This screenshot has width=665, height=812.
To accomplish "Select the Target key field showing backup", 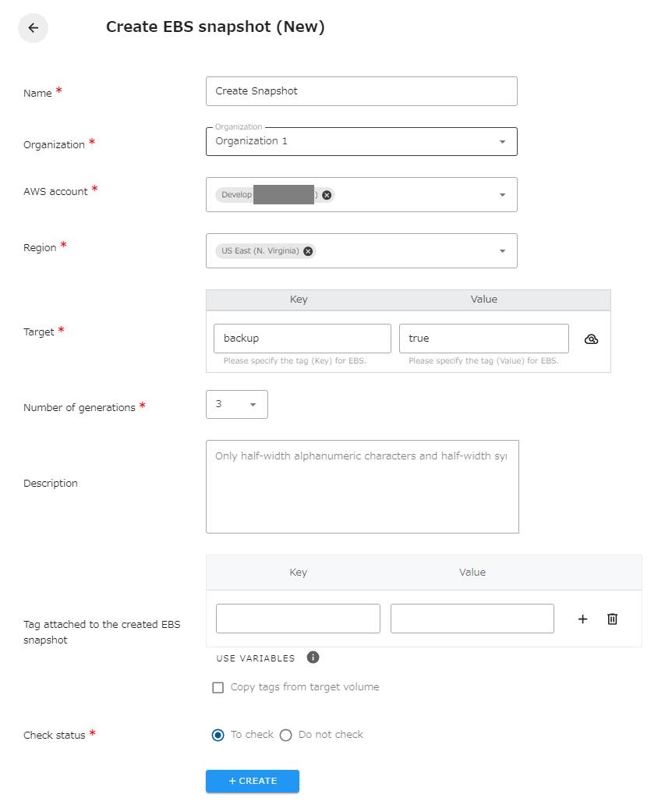I will pyautogui.click(x=302, y=338).
